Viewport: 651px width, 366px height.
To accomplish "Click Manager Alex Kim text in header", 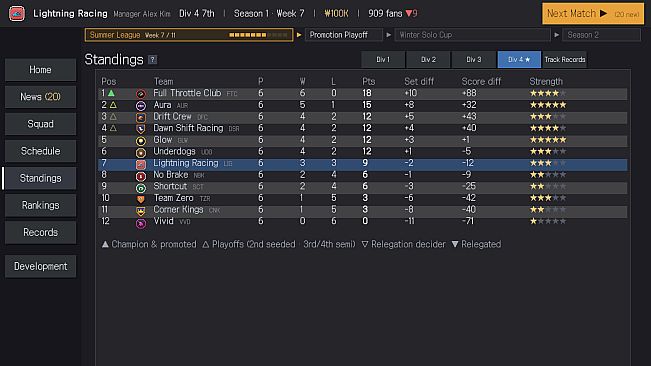I will (x=142, y=14).
